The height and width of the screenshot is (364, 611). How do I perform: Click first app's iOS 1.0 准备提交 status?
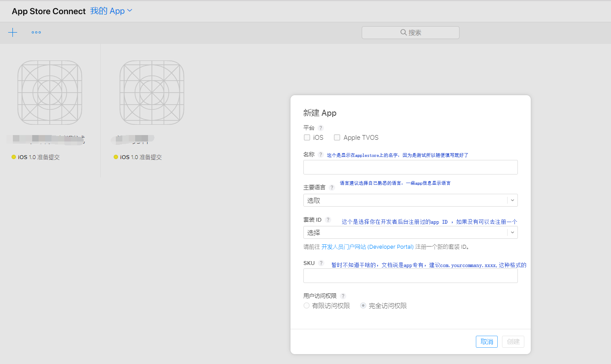click(36, 157)
